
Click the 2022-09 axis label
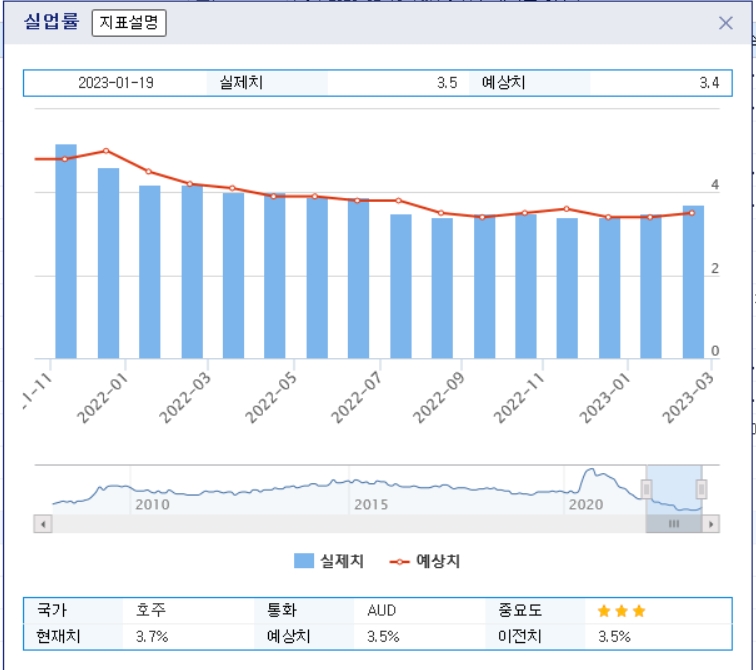(x=439, y=398)
